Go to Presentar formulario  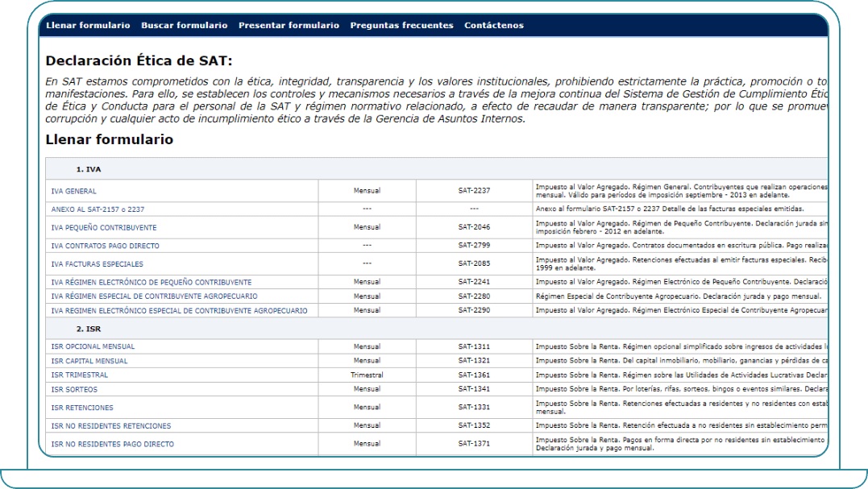tap(289, 26)
